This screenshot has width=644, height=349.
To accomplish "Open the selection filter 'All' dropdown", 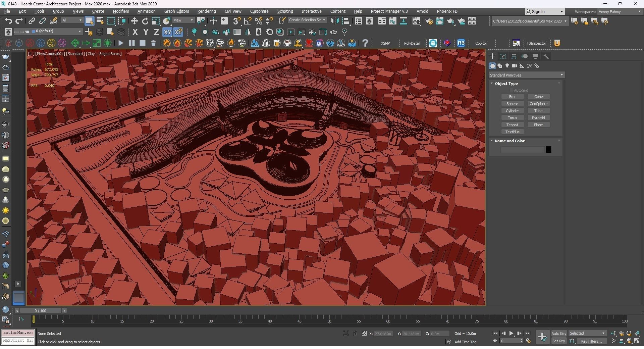I will 72,20.
